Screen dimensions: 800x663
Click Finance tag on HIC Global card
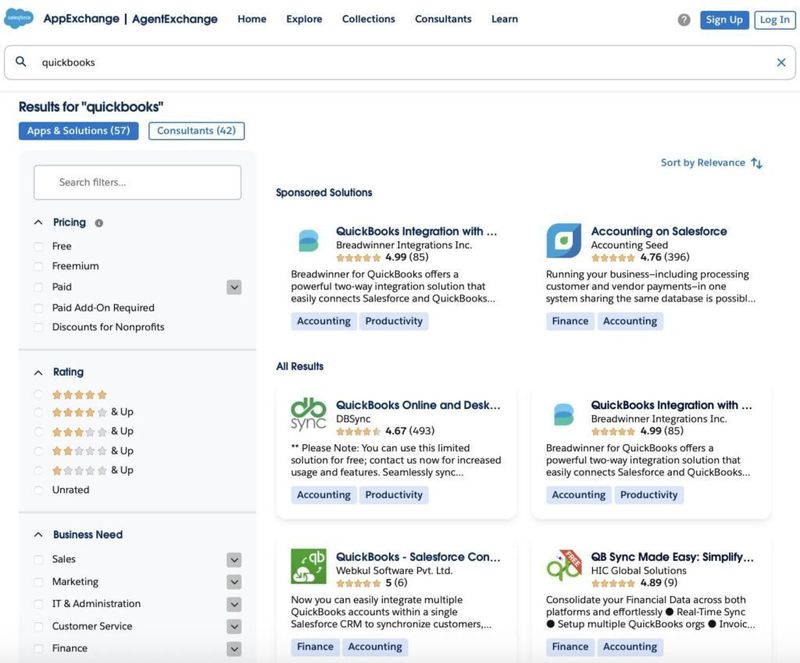(x=570, y=647)
